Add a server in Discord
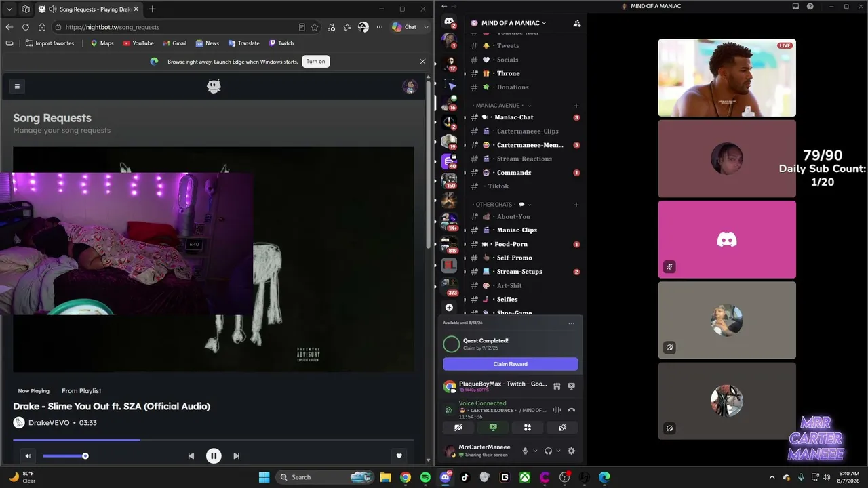The height and width of the screenshot is (488, 868). pos(449,308)
